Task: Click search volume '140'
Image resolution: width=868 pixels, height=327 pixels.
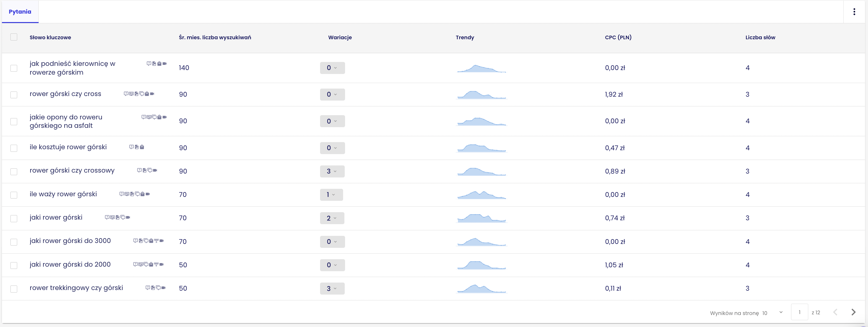Action: pos(184,68)
